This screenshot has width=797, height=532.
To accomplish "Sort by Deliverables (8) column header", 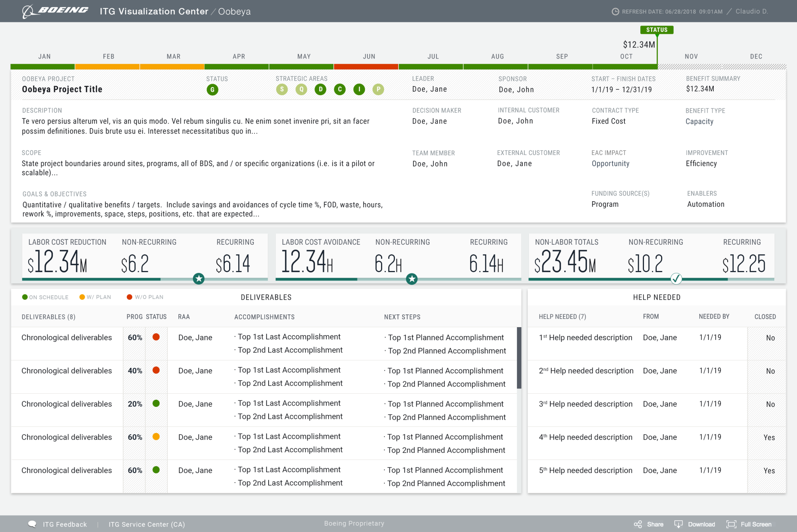I will (49, 317).
